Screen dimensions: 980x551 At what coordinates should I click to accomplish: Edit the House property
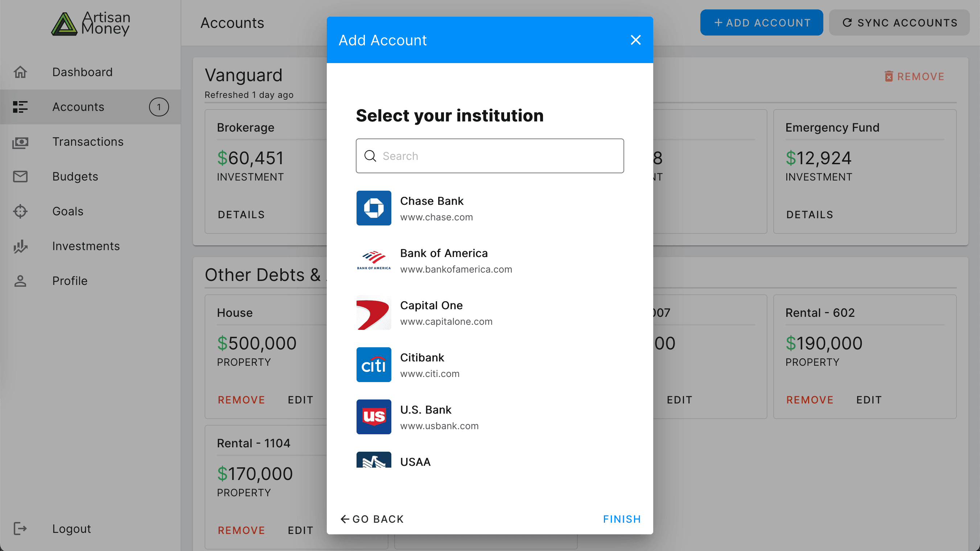(300, 399)
